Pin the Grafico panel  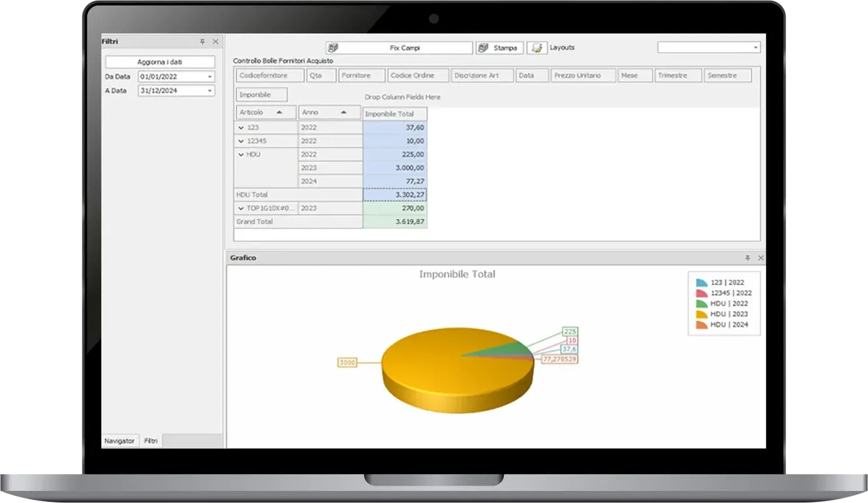(747, 258)
